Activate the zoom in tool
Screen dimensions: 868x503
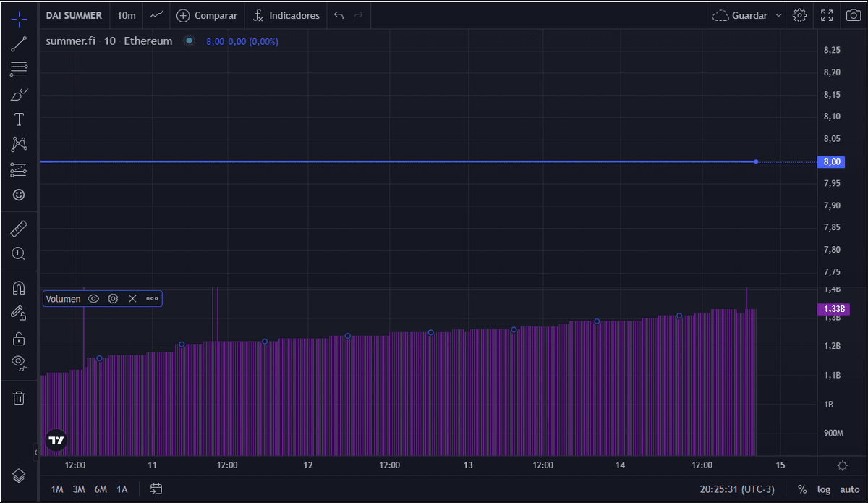19,254
